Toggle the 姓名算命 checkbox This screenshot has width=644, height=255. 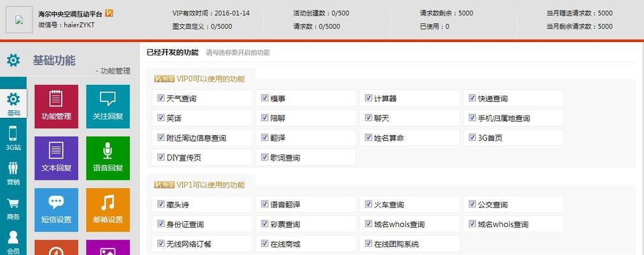pos(368,137)
